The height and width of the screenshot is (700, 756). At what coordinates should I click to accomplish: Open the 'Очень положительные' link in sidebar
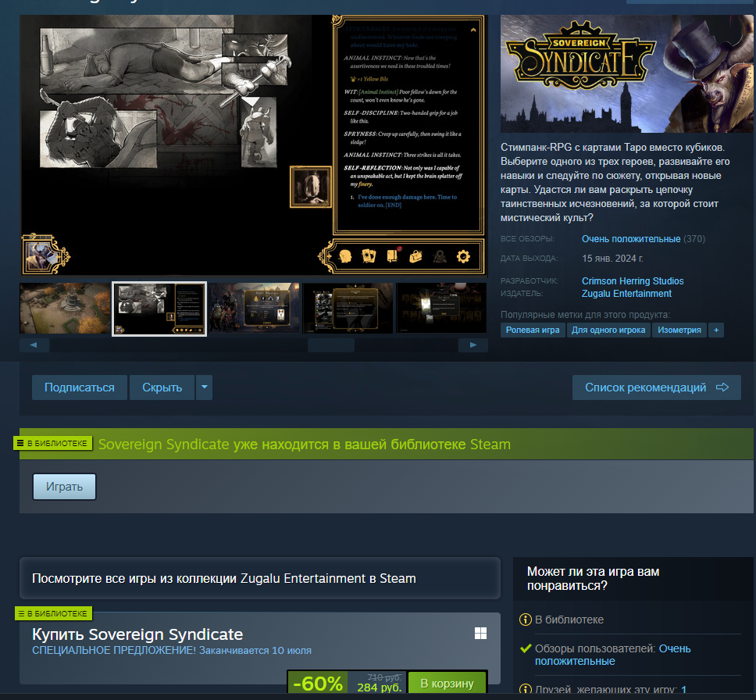[x=613, y=655]
